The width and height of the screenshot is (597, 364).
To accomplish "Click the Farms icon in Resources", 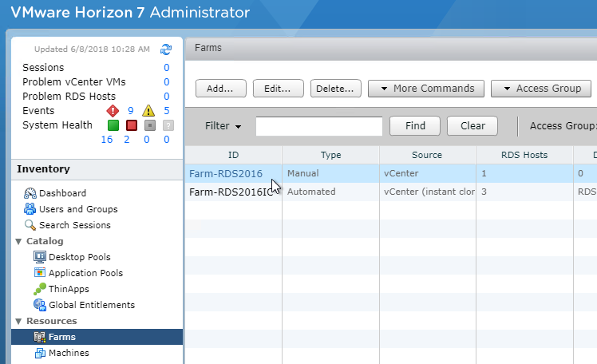I will tap(40, 337).
